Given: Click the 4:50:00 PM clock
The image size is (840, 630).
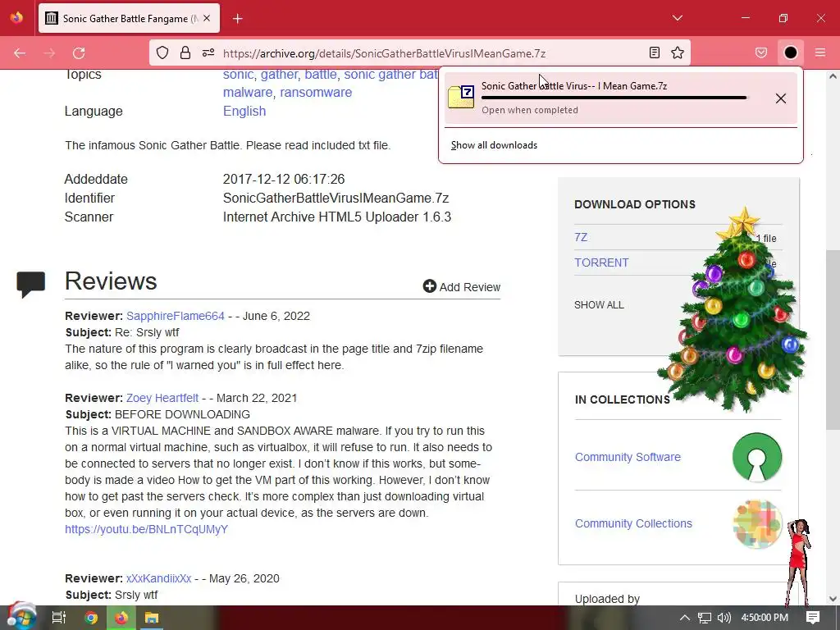Looking at the screenshot, I should point(765,618).
